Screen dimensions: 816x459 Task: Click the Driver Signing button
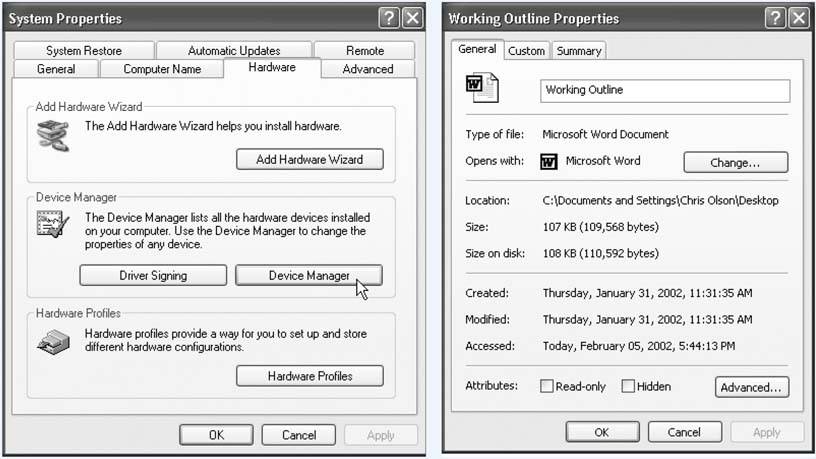point(153,275)
